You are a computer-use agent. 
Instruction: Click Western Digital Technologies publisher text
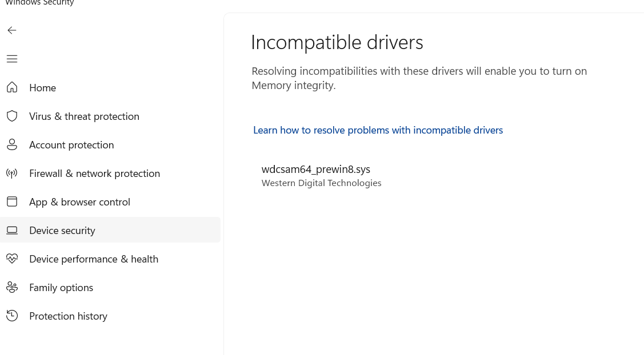point(321,183)
